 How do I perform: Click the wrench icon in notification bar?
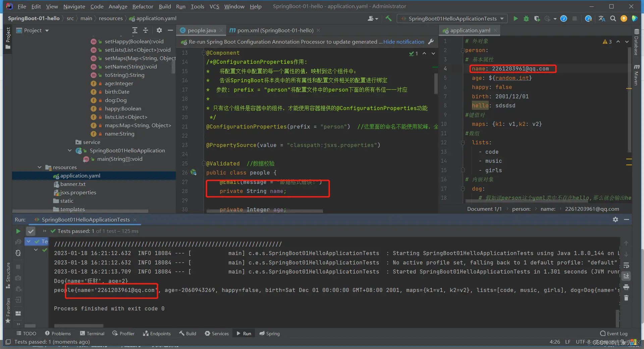click(431, 42)
